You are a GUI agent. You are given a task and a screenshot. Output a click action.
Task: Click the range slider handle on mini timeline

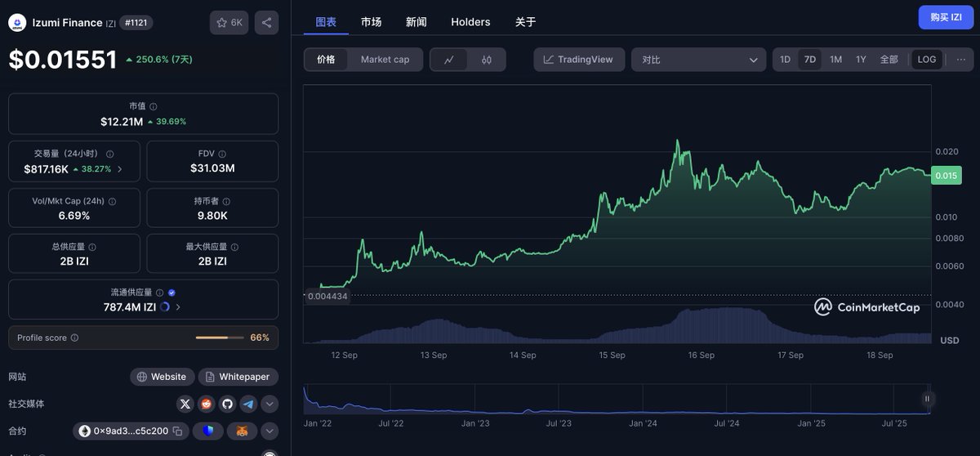[x=927, y=399]
